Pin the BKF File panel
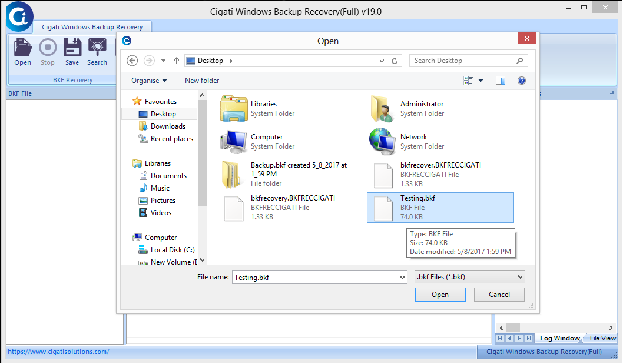Image resolution: width=623 pixels, height=364 pixels. tap(612, 93)
